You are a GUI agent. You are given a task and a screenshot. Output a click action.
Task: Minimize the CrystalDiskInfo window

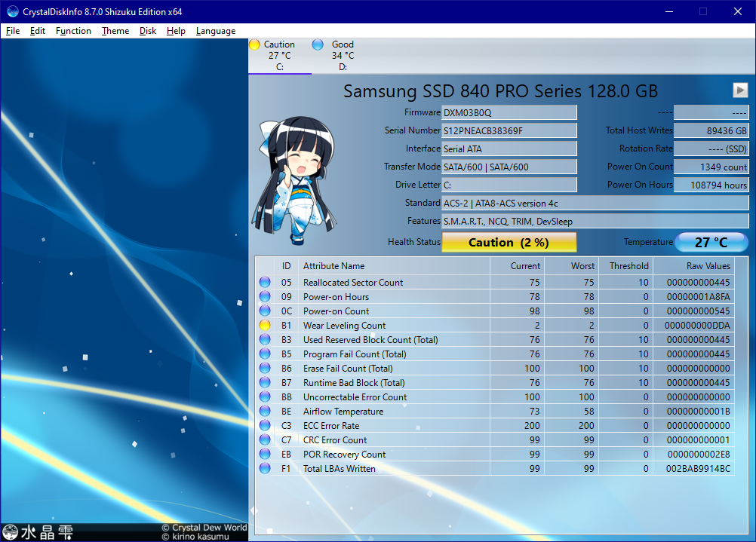pyautogui.click(x=668, y=11)
